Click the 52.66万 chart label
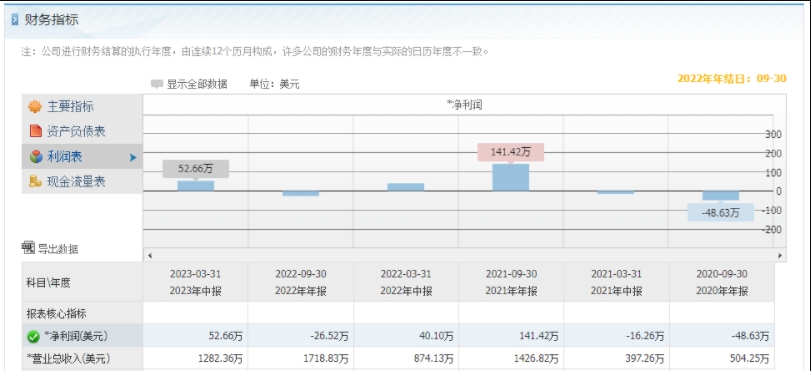This screenshot has height=371, width=811. (x=196, y=169)
